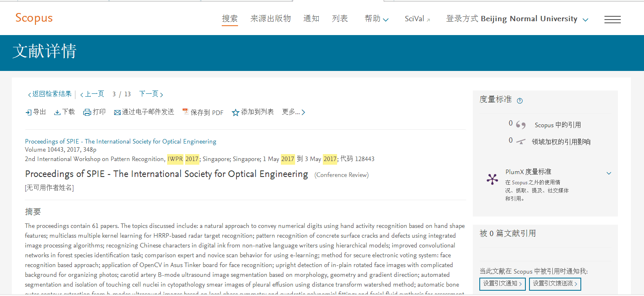Screen dimensions: 644x296
Task: Select the Search (搜索) tab
Action: pyautogui.click(x=229, y=19)
